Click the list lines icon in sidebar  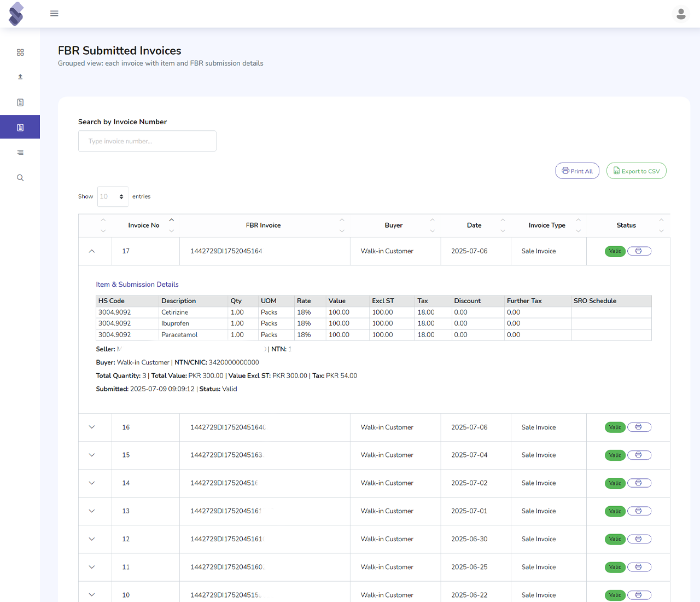[x=20, y=153]
